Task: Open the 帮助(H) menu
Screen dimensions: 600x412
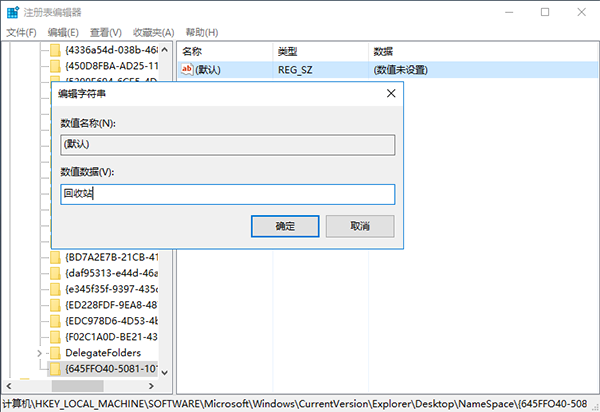Action: tap(202, 33)
